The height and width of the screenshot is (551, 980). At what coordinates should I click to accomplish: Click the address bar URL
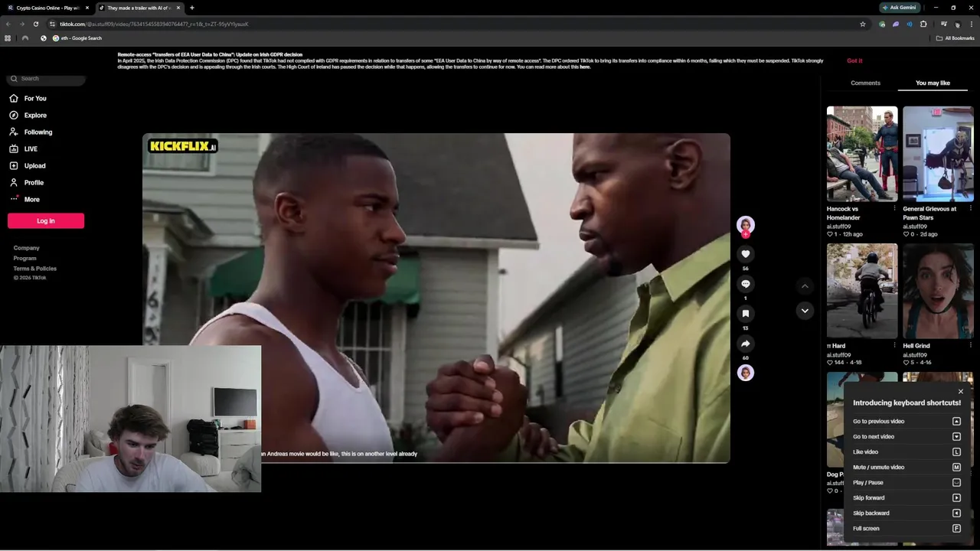pyautogui.click(x=154, y=24)
